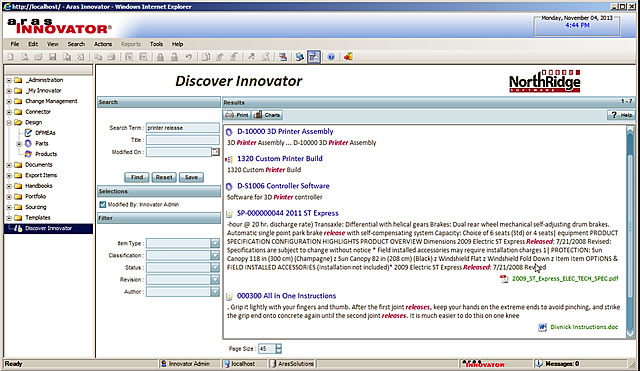This screenshot has height=371, width=640.
Task: Click the results scrollbar up arrow
Action: tap(630, 130)
